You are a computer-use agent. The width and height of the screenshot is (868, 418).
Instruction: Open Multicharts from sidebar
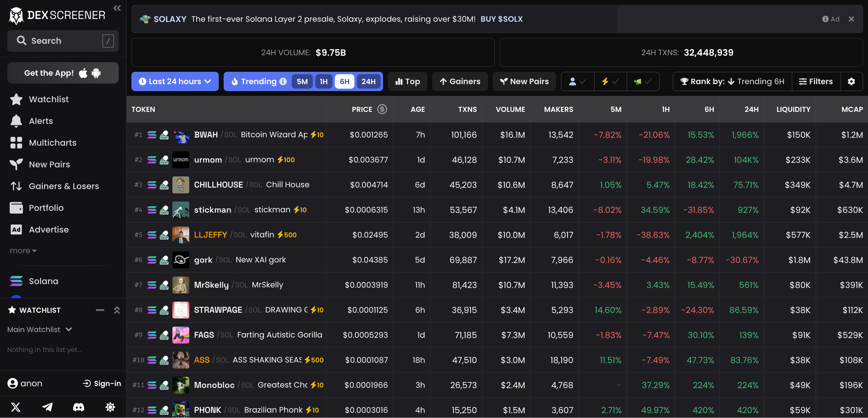(x=43, y=143)
